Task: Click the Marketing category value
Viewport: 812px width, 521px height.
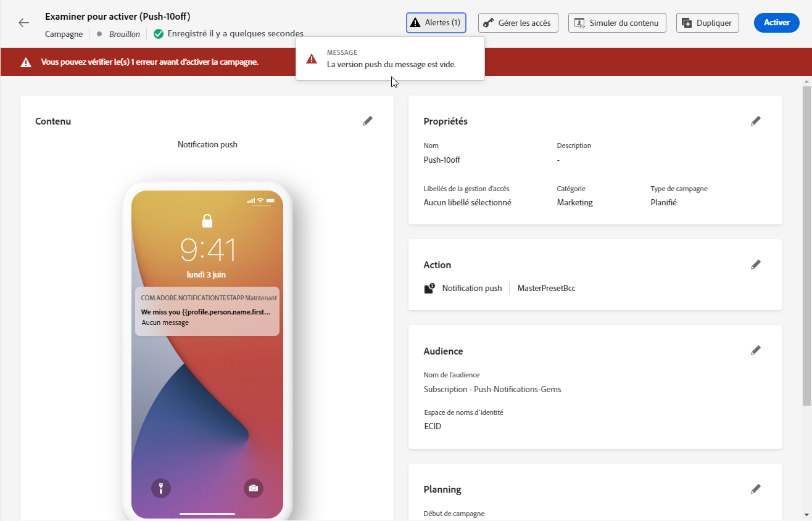Action: tap(574, 202)
